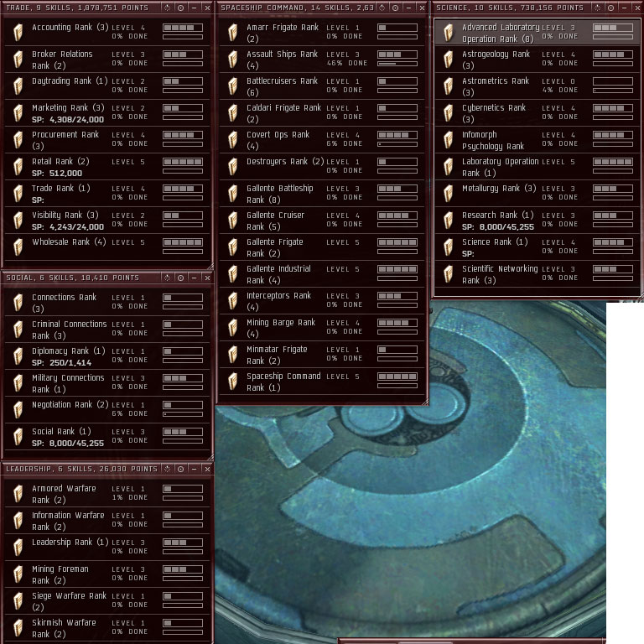Select the Diplomacy skill book icon

18,356
